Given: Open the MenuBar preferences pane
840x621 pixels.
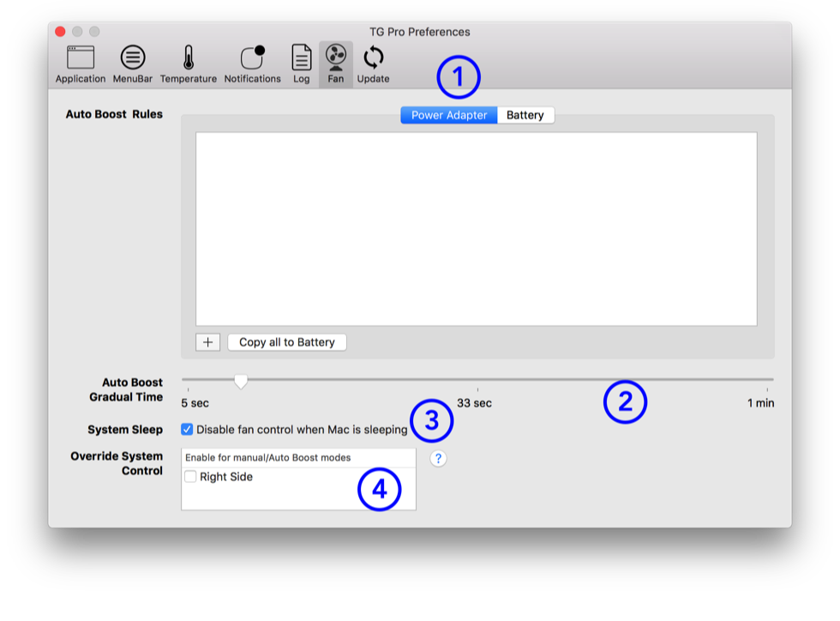Looking at the screenshot, I should point(132,64).
